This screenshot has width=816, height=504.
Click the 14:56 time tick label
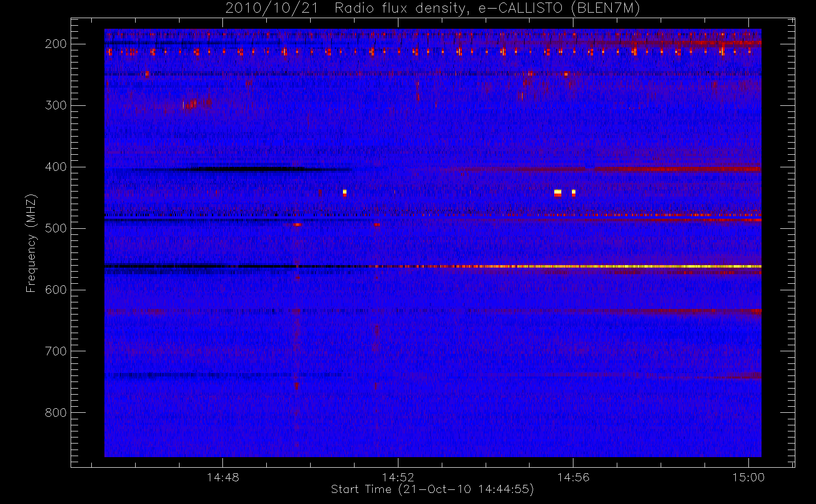(573, 477)
